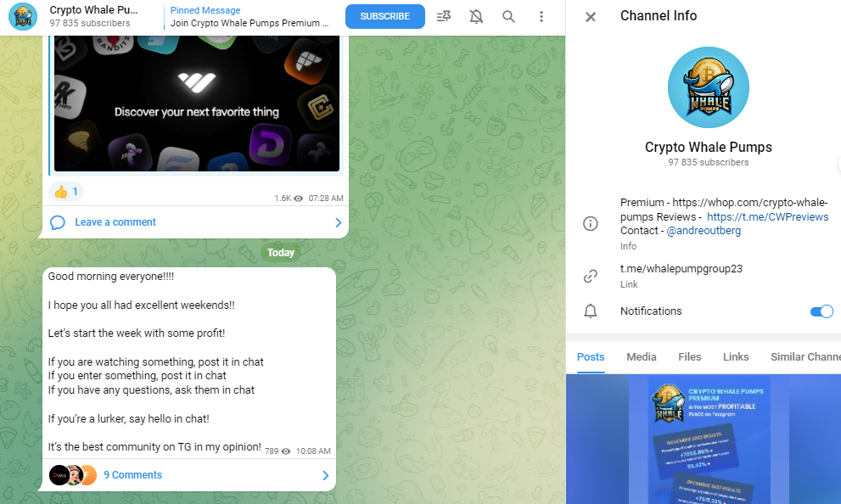Open the Crypto Whale Pumps channel avatar
This screenshot has width=841, height=504.
(x=23, y=16)
